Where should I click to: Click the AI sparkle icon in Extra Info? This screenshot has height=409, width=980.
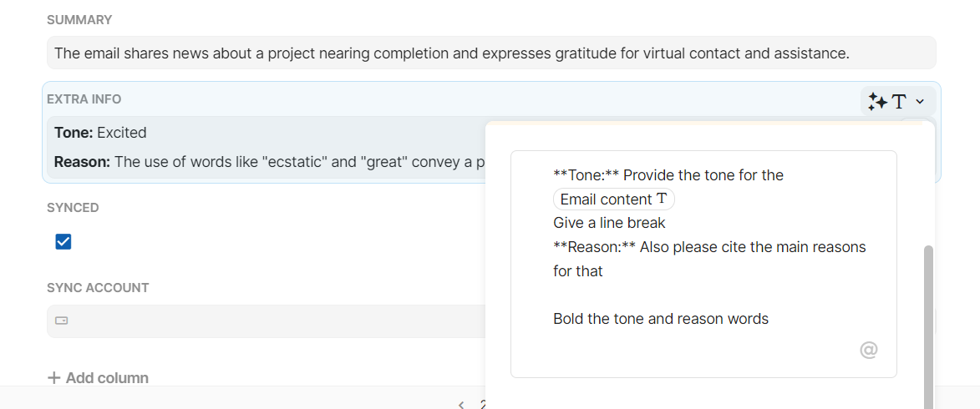tap(877, 102)
